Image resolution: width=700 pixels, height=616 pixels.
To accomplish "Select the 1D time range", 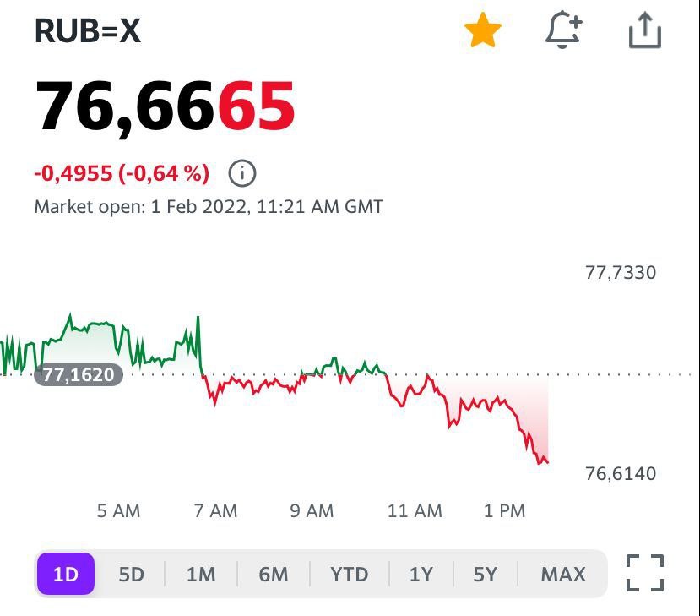I will (65, 575).
